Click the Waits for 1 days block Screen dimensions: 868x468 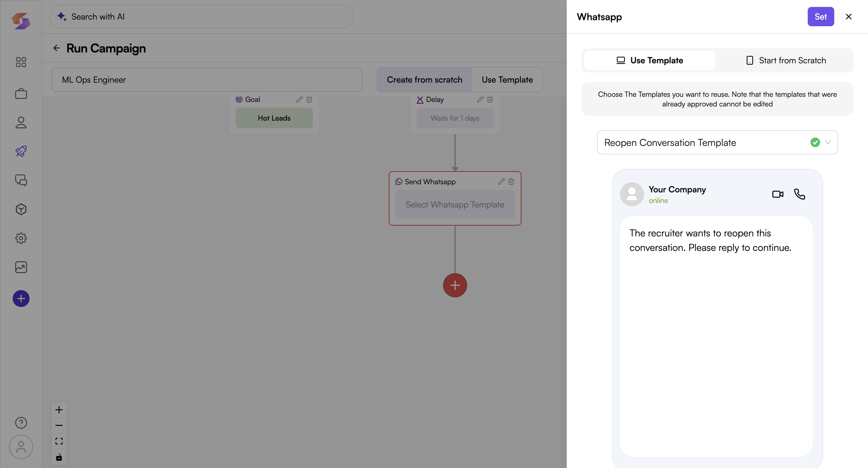tap(455, 118)
